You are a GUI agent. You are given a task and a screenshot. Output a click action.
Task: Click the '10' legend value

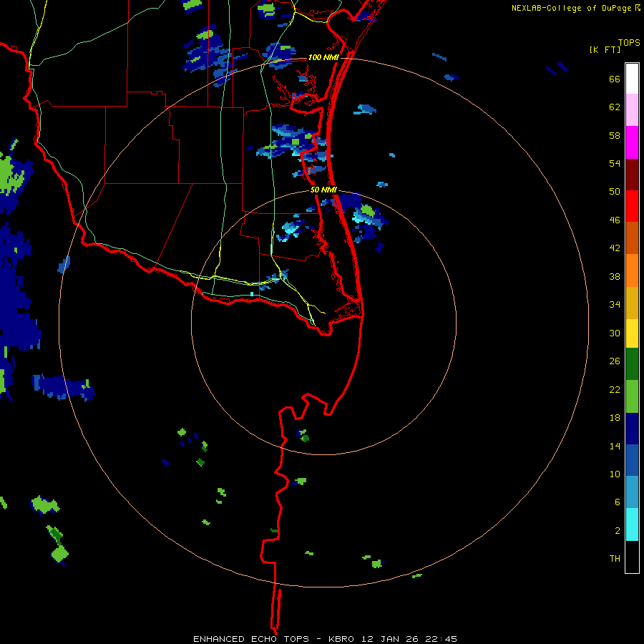[615, 474]
